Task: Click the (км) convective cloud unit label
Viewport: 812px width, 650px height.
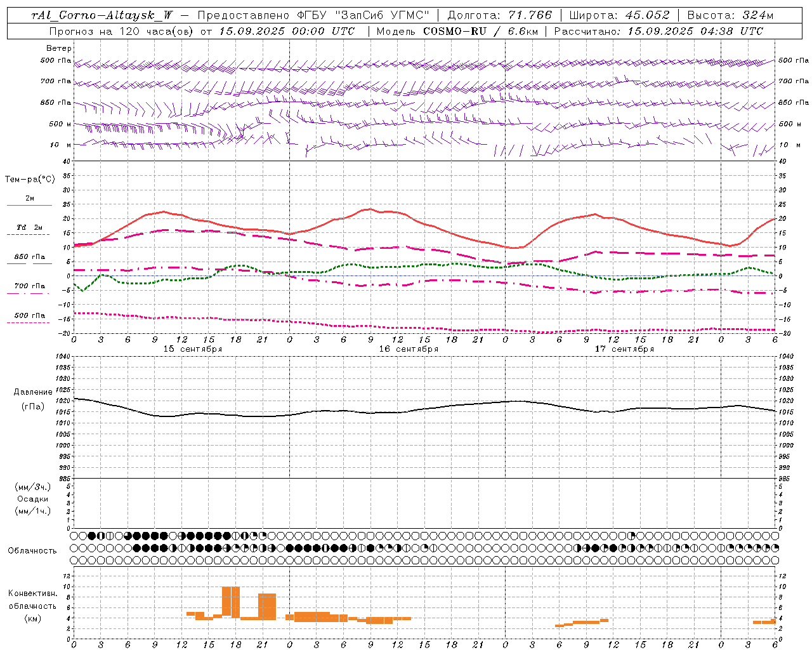Action: (32, 618)
